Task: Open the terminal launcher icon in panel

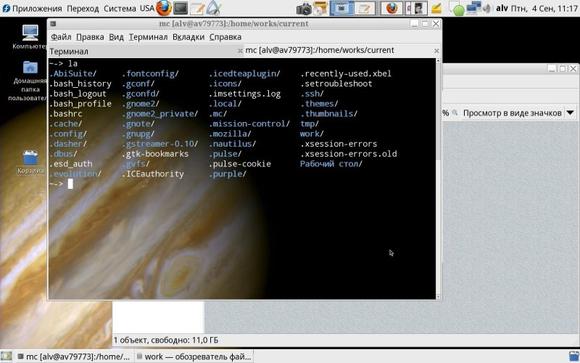Action: (x=181, y=8)
